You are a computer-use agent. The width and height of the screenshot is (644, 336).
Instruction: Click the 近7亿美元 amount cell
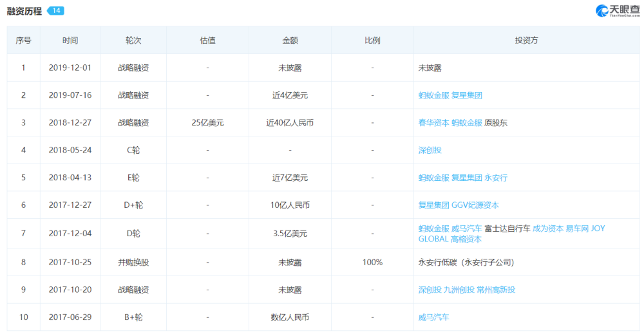pyautogui.click(x=290, y=178)
